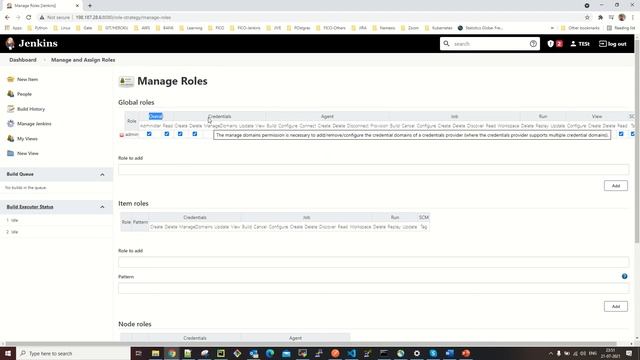The image size is (640, 360).
Task: Click highlighted Overall header in Global roles
Action: 156,116
